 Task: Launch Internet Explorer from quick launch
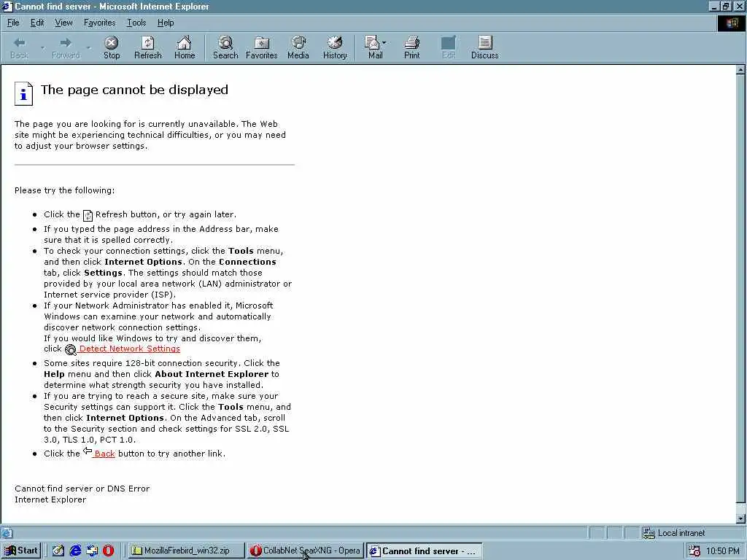75,551
